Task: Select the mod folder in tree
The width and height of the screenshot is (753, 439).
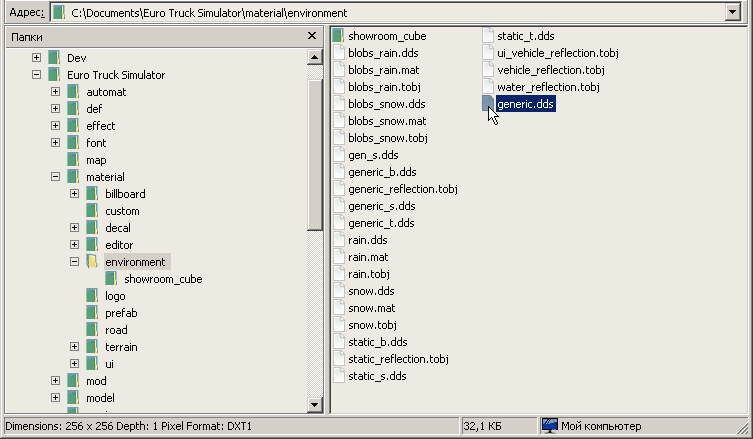Action: (x=96, y=381)
